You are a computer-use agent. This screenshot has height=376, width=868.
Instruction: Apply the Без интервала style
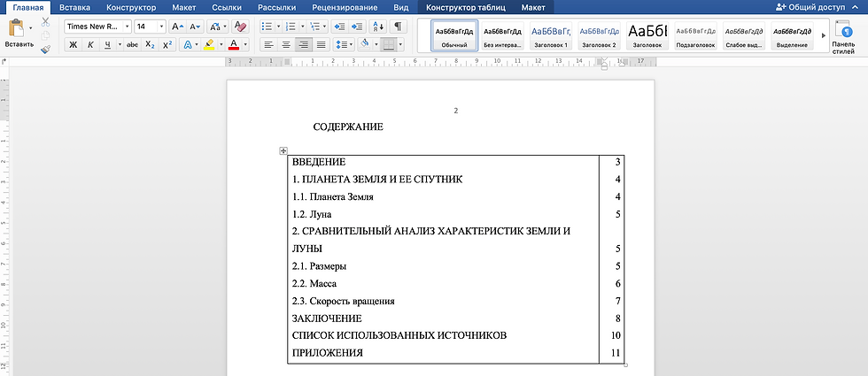point(502,36)
